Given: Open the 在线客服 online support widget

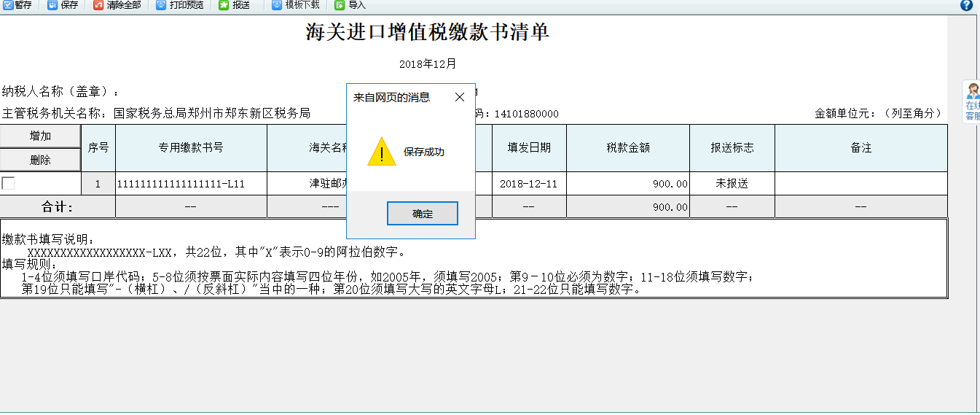Looking at the screenshot, I should 972,103.
